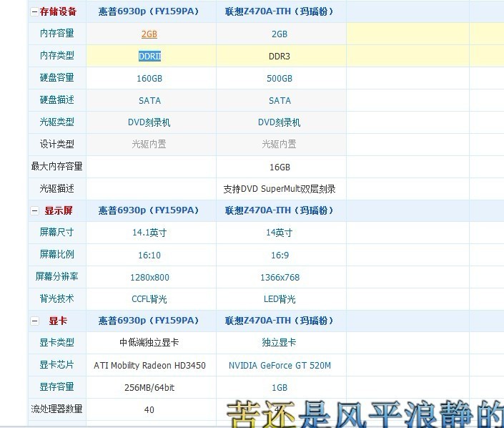Screen dimensions: 504x428
Task: Click the CCFL背光 value
Action: [x=149, y=299]
